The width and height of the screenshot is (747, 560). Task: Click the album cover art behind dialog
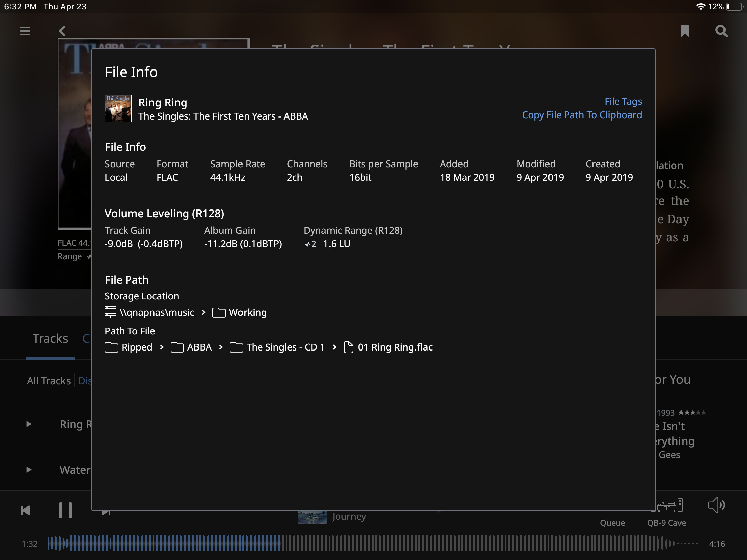click(x=75, y=134)
